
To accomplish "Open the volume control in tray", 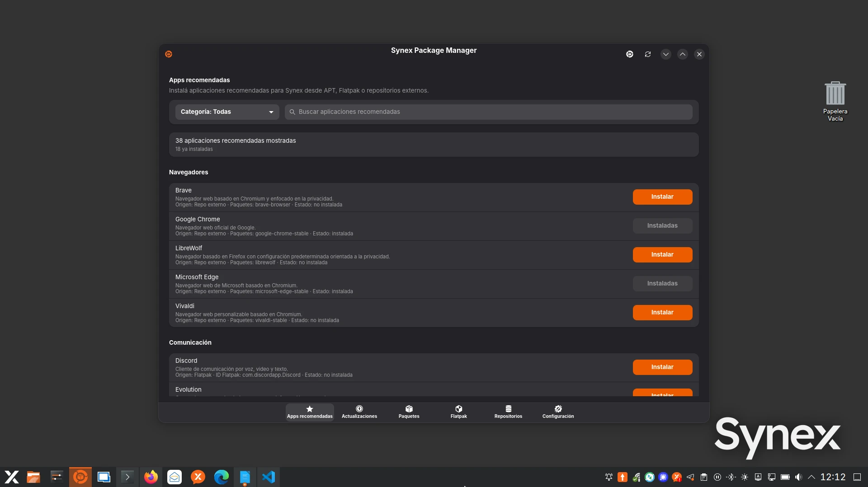I will [x=798, y=477].
